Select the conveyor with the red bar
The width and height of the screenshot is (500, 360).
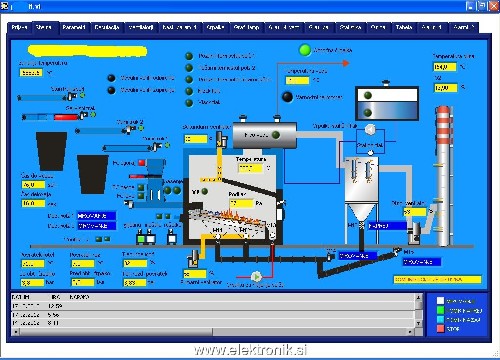tap(54, 117)
